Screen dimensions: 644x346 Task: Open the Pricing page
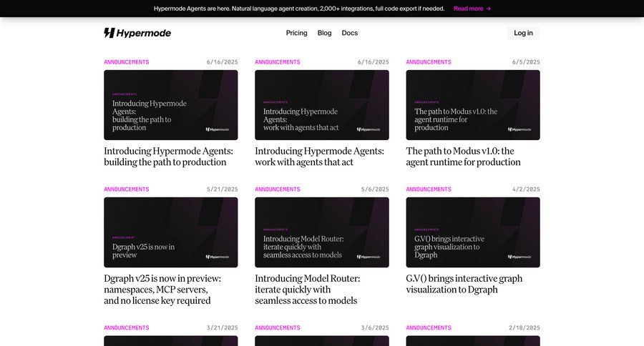coord(296,33)
